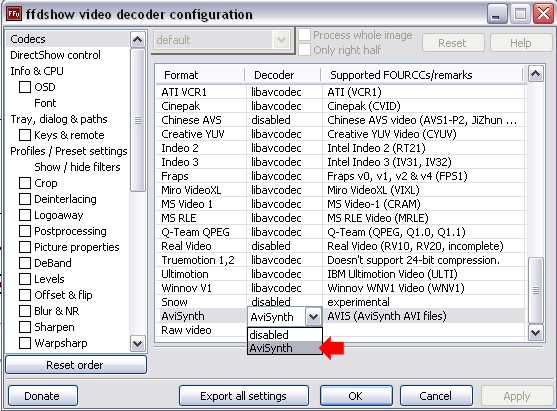Click the codec table's up scroll arrow
Screen dimensions: 557x411
[535, 74]
